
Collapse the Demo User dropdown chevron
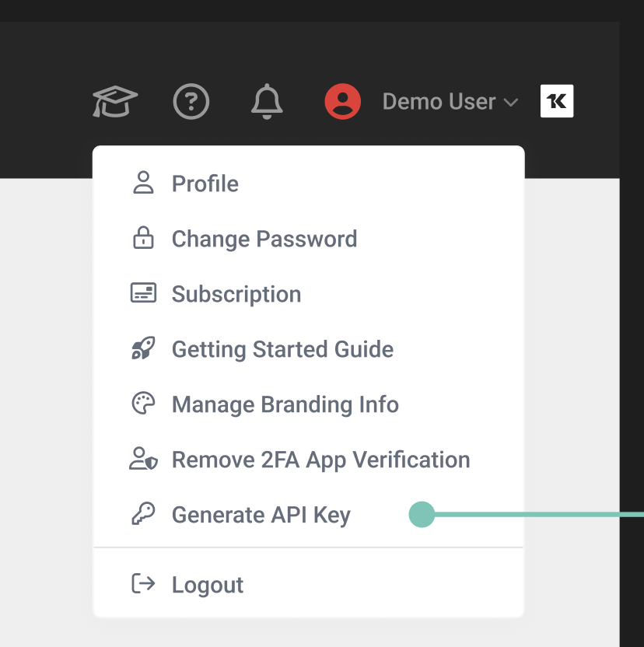(511, 103)
